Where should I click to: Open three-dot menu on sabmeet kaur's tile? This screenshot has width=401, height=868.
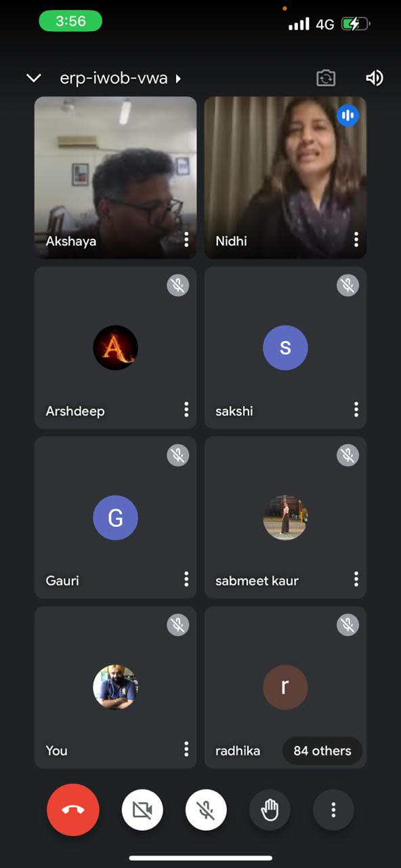point(356,579)
